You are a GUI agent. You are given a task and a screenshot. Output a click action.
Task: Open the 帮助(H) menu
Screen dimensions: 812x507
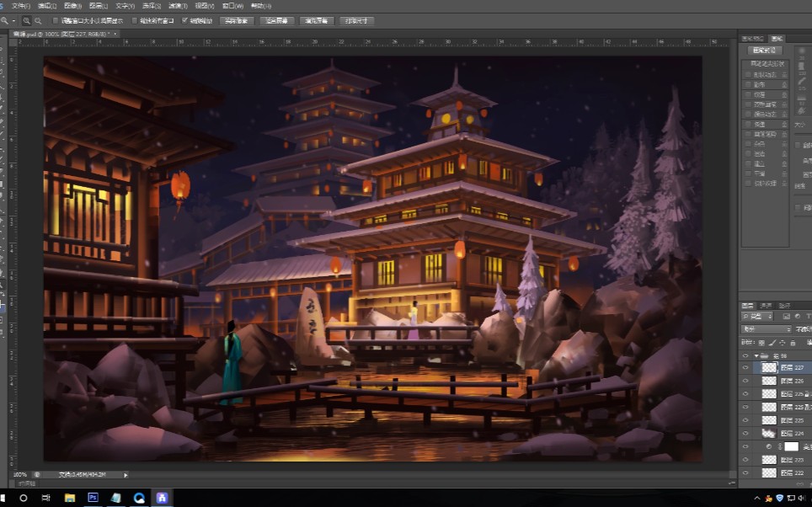click(261, 6)
